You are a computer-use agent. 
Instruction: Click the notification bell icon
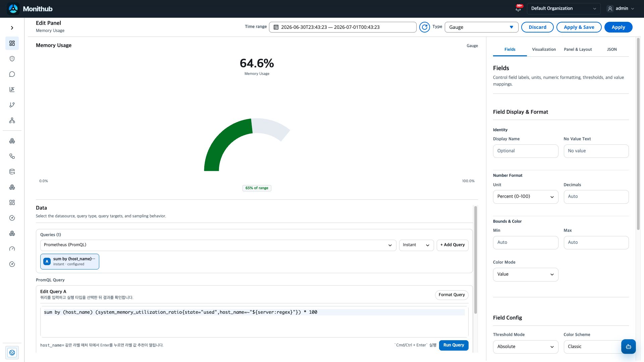[x=518, y=9]
